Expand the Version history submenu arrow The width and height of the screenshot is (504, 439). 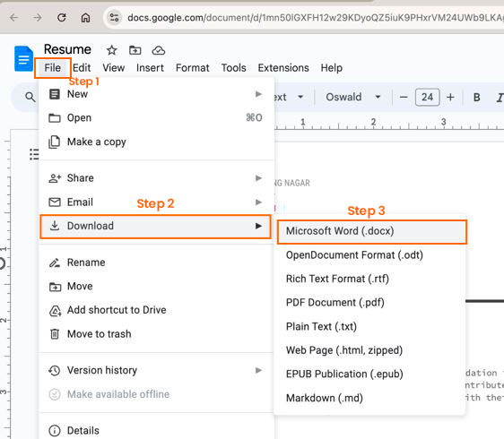pyautogui.click(x=258, y=370)
